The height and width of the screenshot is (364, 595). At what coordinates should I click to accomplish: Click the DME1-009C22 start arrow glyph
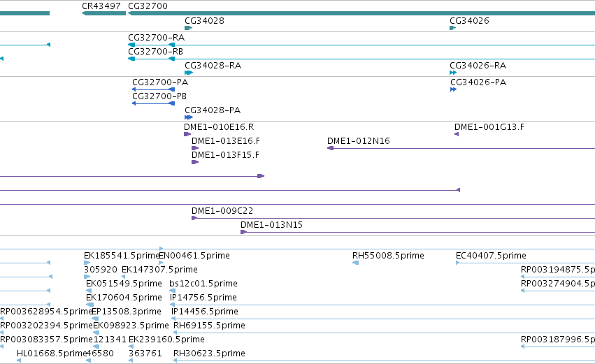tap(194, 218)
